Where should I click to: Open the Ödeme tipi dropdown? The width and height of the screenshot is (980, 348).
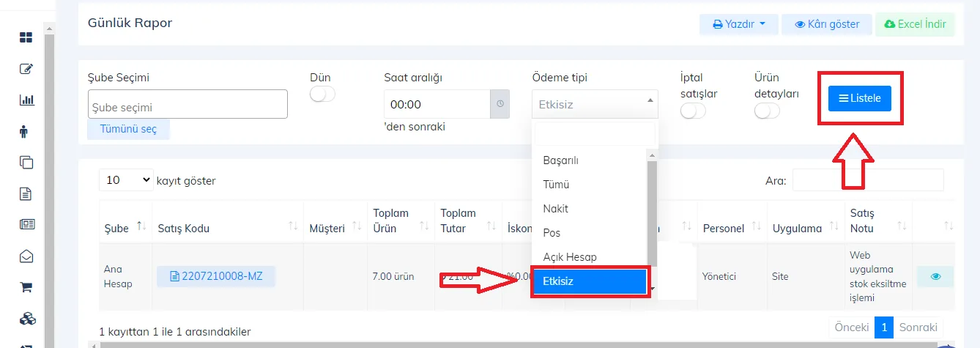595,104
